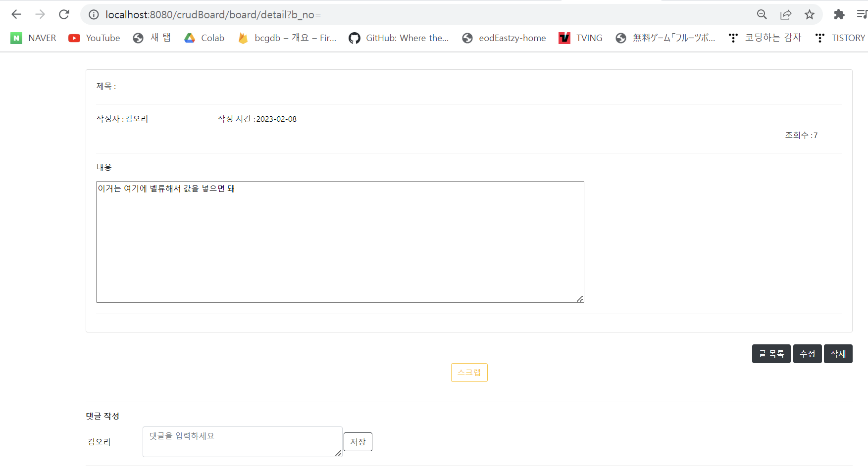Image resolution: width=868 pixels, height=471 pixels.
Task: Click the 제목 : label
Action: tap(106, 86)
